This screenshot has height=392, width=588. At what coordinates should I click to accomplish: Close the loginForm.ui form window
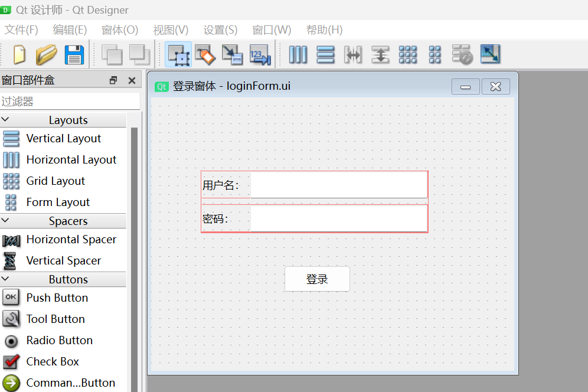[x=495, y=87]
